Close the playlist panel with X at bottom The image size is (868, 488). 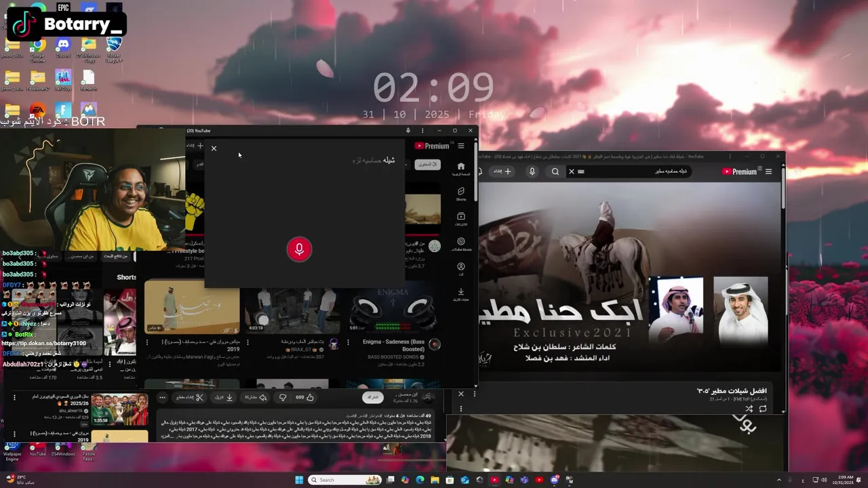pos(461,394)
